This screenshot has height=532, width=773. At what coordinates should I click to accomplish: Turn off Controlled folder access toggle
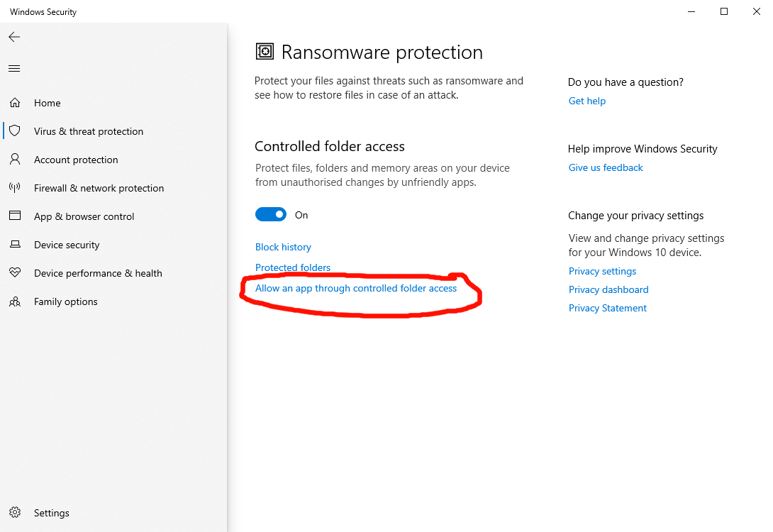271,215
